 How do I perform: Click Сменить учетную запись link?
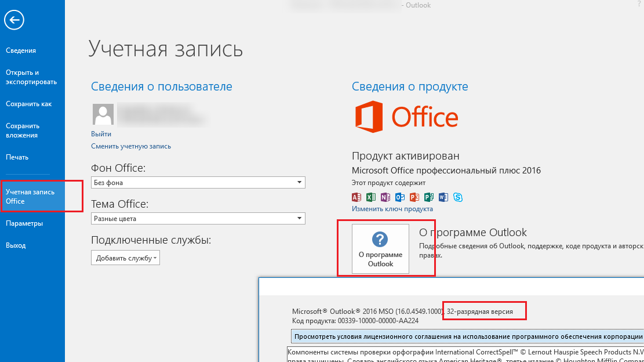tap(131, 146)
